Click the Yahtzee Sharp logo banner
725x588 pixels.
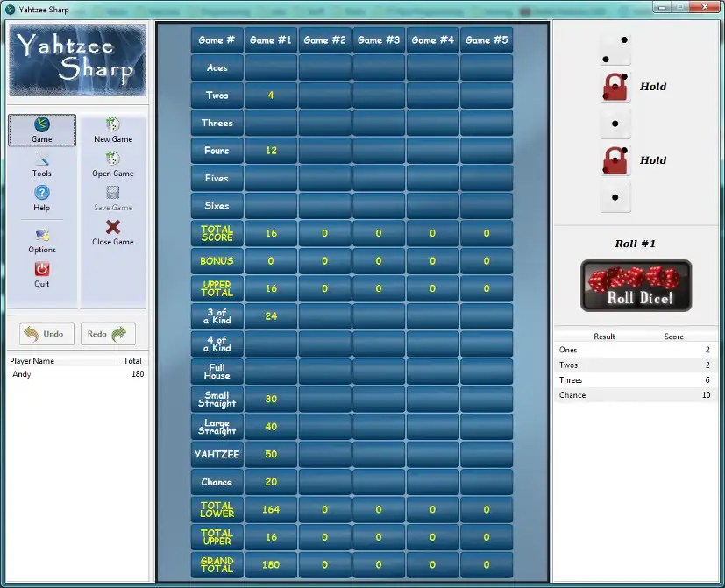pos(78,60)
